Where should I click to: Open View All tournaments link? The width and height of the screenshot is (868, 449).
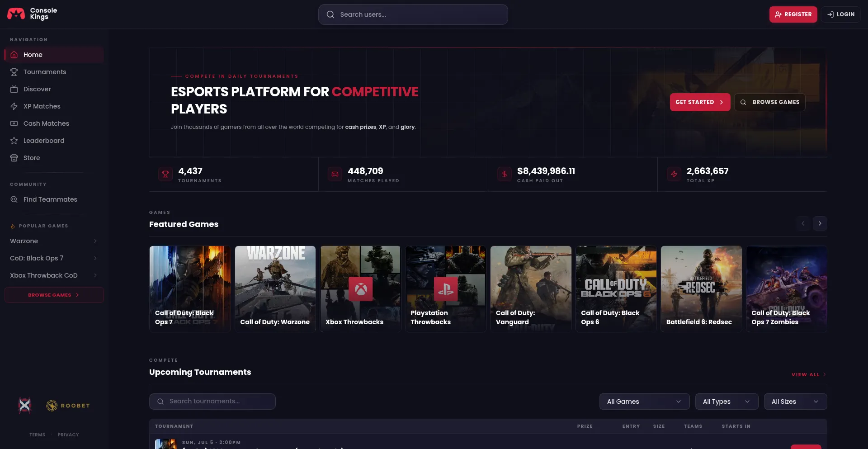tap(809, 374)
